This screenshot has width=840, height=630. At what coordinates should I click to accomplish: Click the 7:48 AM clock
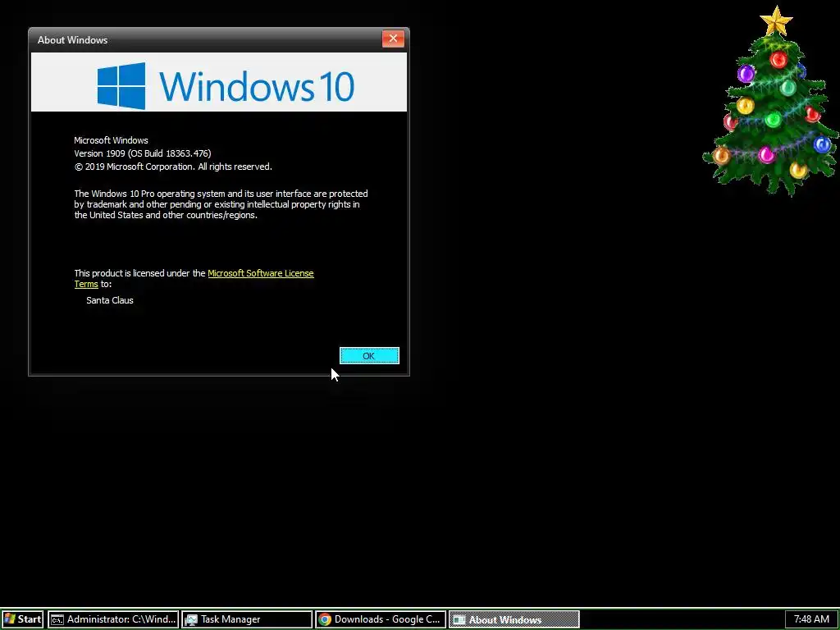click(811, 619)
